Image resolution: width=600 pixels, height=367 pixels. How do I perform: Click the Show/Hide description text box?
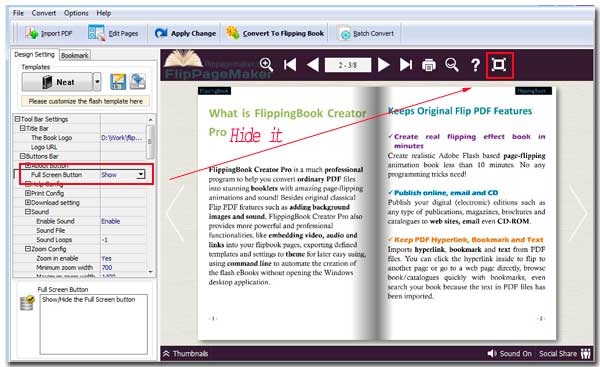point(94,324)
